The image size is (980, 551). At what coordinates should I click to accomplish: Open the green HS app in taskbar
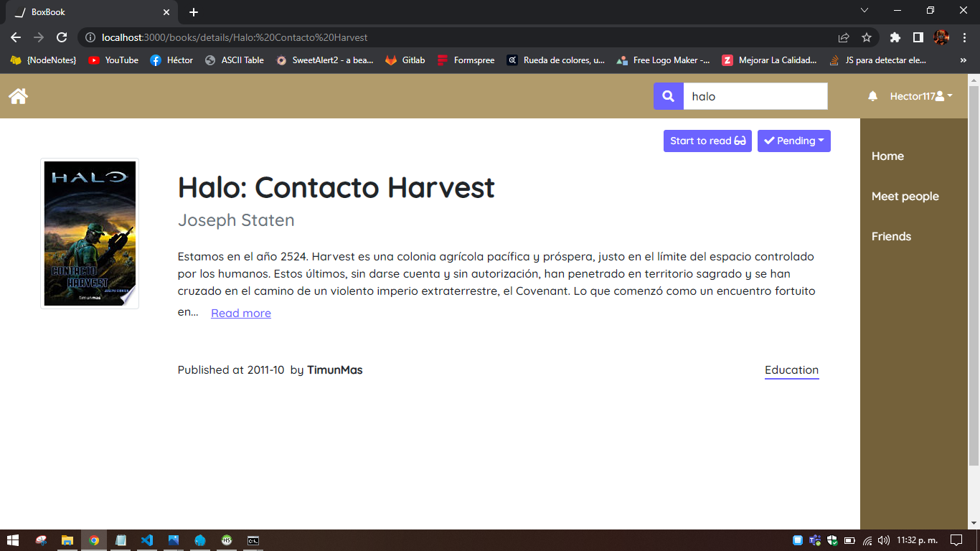click(227, 540)
